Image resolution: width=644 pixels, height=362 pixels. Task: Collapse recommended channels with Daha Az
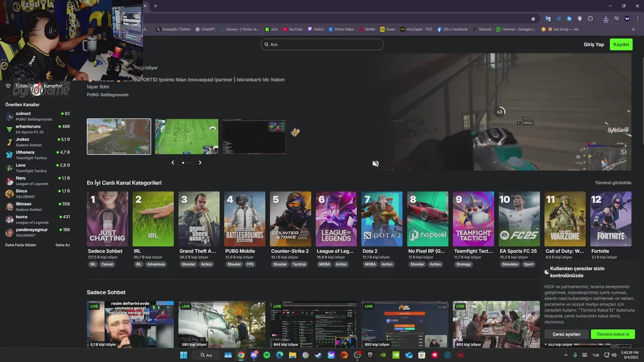click(62, 245)
